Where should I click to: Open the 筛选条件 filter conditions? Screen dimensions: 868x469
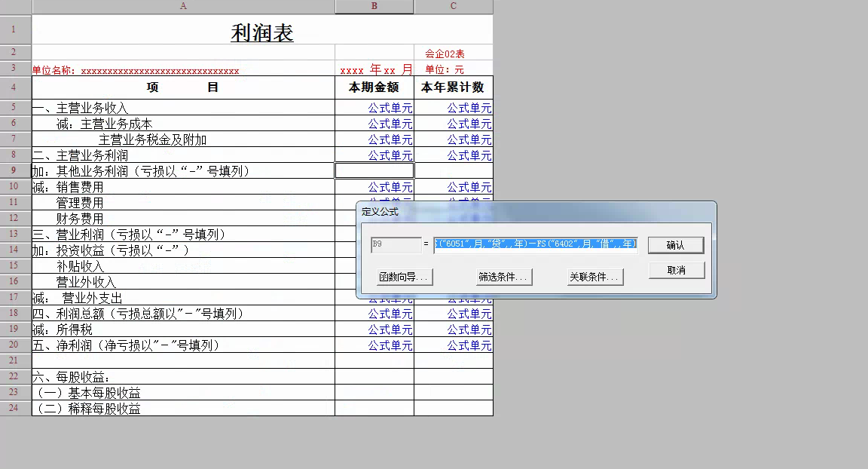(x=504, y=277)
